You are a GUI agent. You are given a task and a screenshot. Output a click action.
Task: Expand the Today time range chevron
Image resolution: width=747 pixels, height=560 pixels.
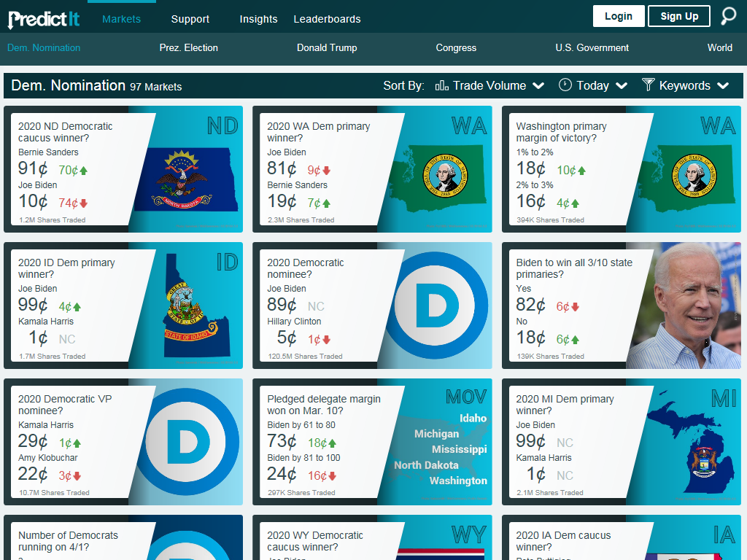coord(622,86)
